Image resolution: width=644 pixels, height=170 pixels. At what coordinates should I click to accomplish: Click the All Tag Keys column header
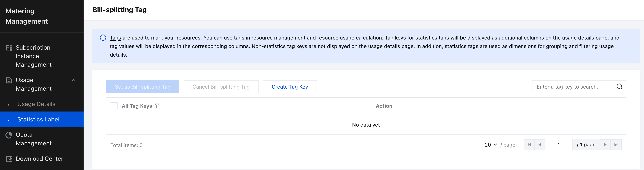(x=137, y=106)
